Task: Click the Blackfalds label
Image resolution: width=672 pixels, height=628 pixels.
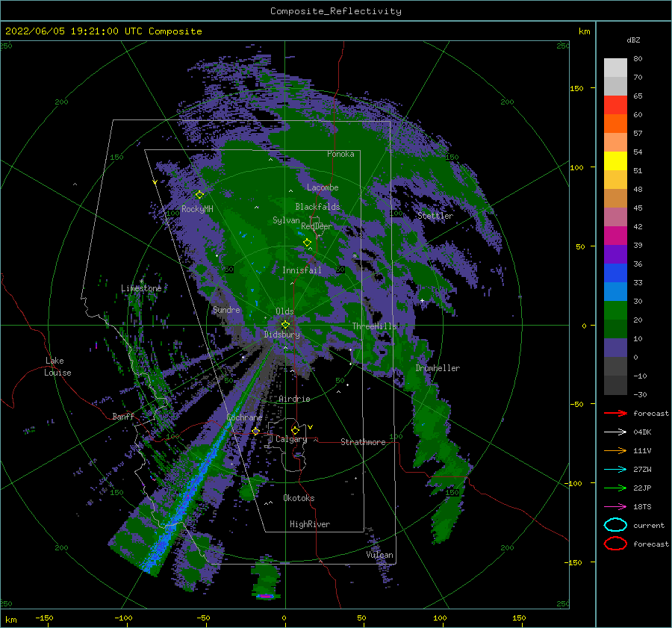Action: [317, 207]
